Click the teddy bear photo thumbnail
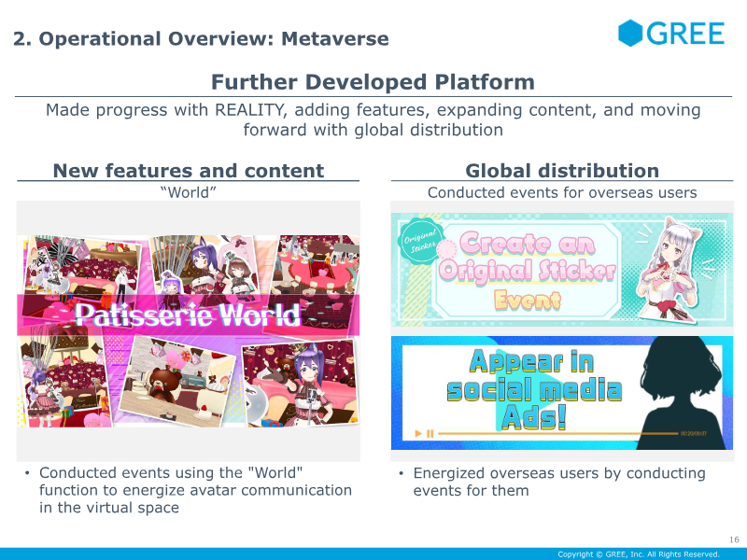The image size is (747, 560). click(177, 381)
